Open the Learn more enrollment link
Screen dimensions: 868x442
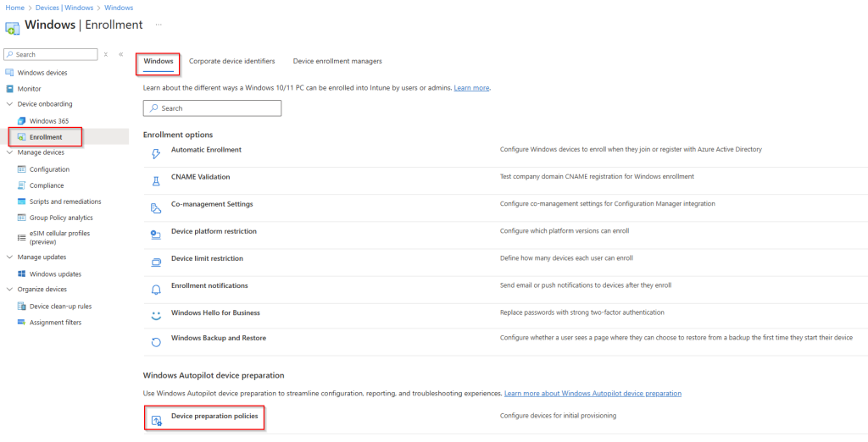point(471,88)
